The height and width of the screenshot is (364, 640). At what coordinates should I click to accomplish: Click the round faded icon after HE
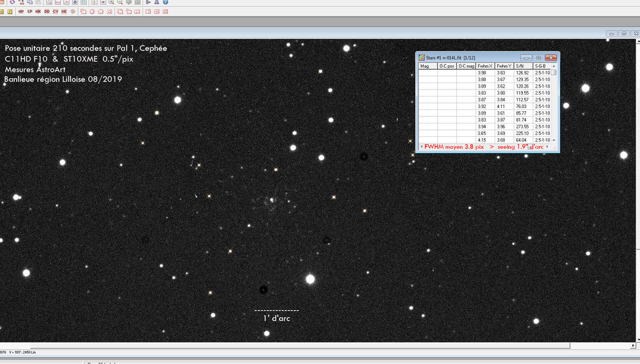click(73, 12)
